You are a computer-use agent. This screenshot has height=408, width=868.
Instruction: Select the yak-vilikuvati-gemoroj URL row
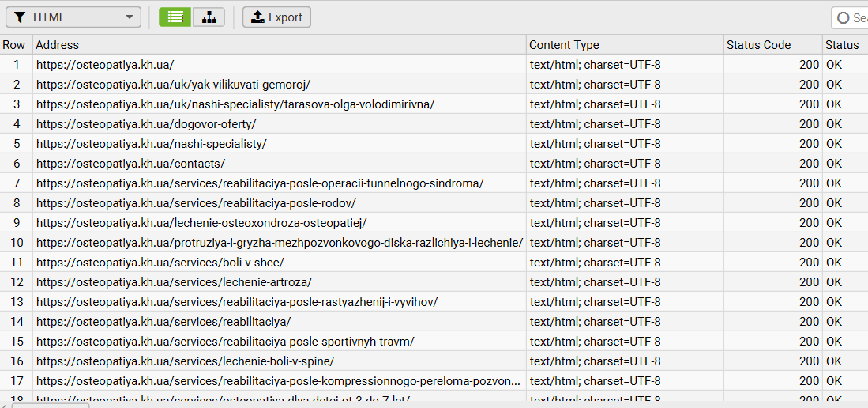click(x=173, y=85)
